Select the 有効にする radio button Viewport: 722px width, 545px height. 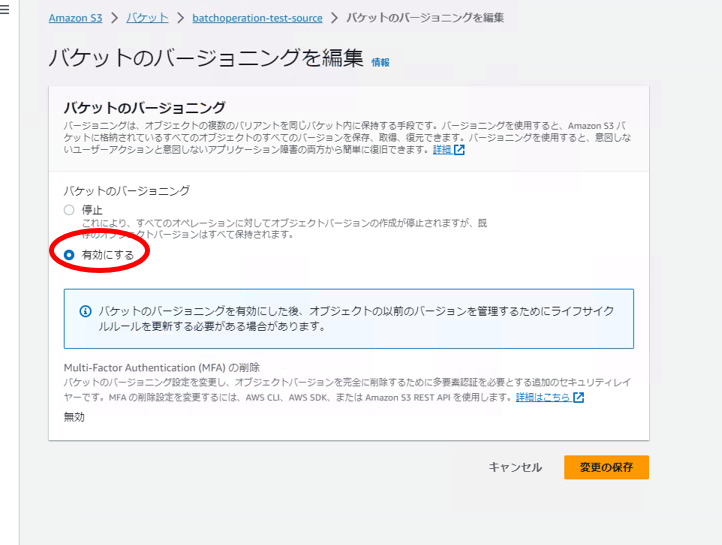coord(69,255)
